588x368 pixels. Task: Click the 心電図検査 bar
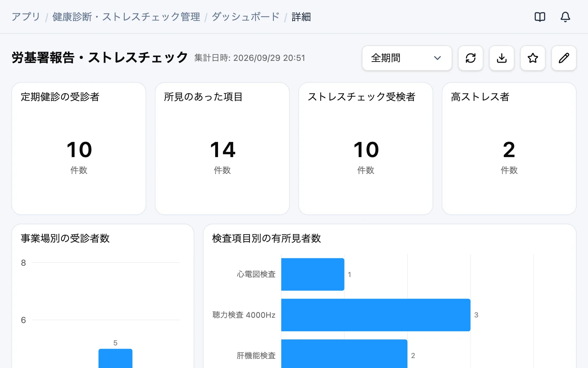pyautogui.click(x=313, y=274)
